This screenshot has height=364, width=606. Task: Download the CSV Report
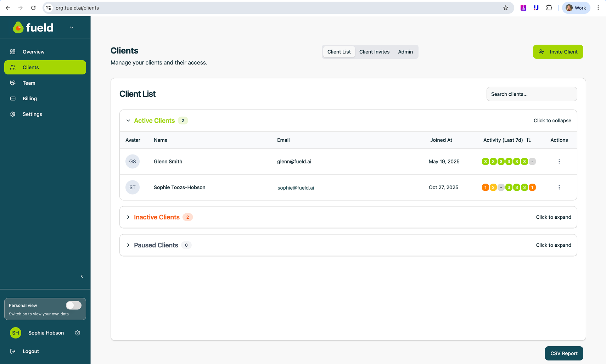tap(563, 353)
